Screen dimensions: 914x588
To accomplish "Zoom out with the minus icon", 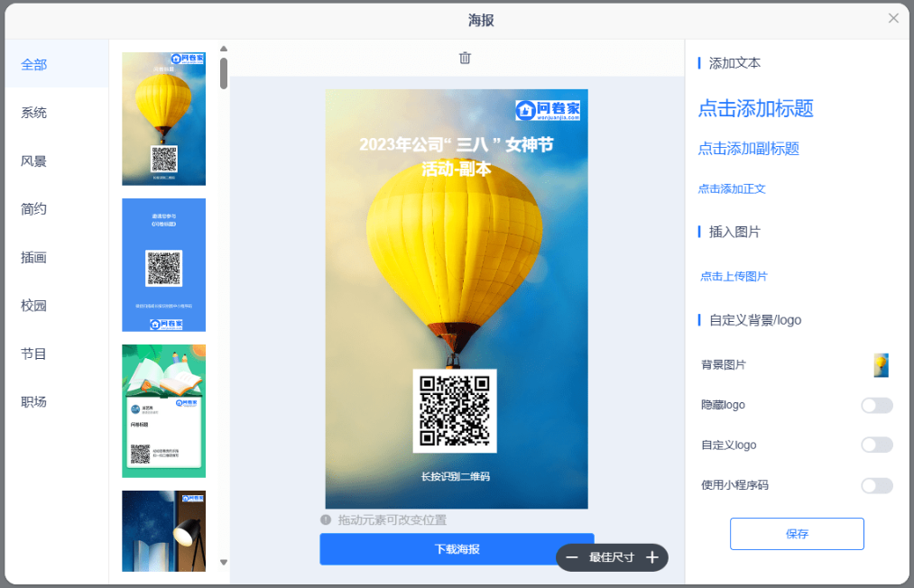I will [x=572, y=557].
